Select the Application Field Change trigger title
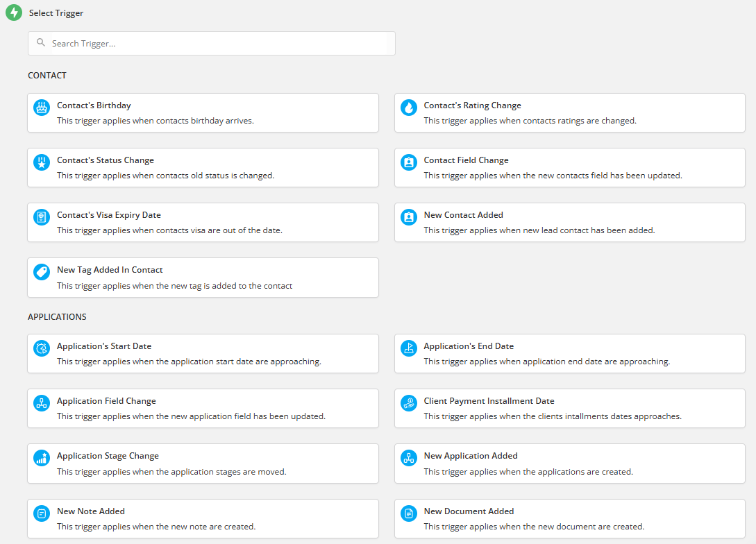 (106, 401)
